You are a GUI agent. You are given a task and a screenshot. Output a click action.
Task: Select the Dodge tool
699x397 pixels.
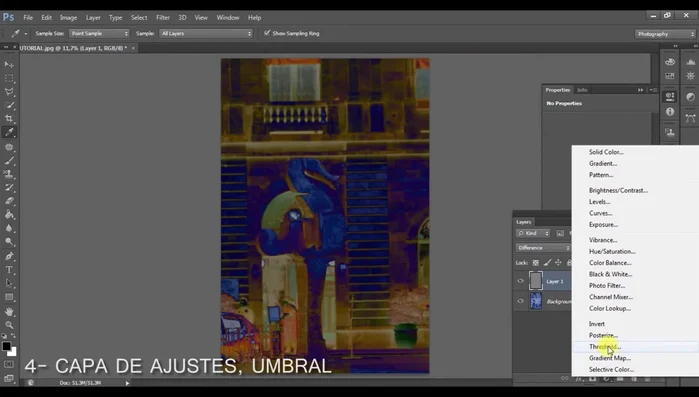(9, 241)
